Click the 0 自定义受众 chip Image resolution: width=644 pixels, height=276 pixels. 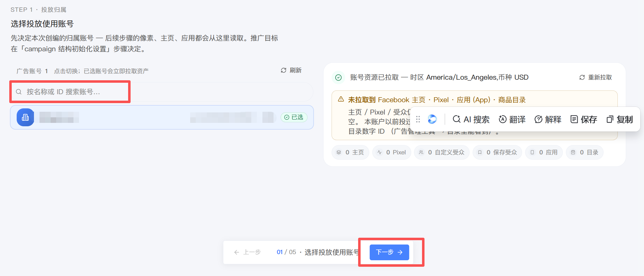point(442,153)
